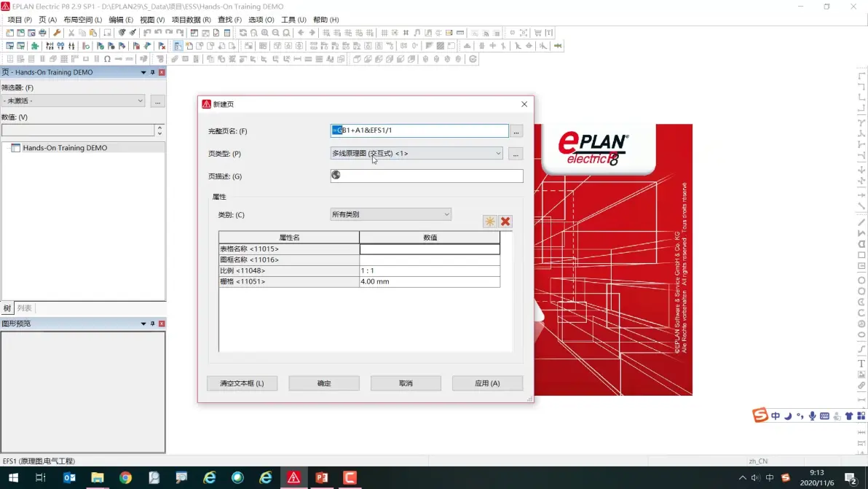Open Outlook from the taskbar
Screen dimensions: 868x489
tap(69, 477)
